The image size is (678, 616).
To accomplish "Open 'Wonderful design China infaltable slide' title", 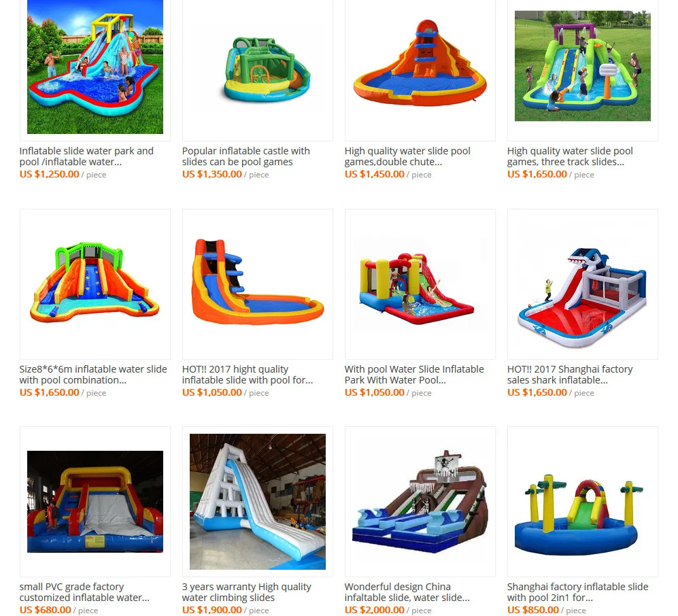I will (407, 592).
